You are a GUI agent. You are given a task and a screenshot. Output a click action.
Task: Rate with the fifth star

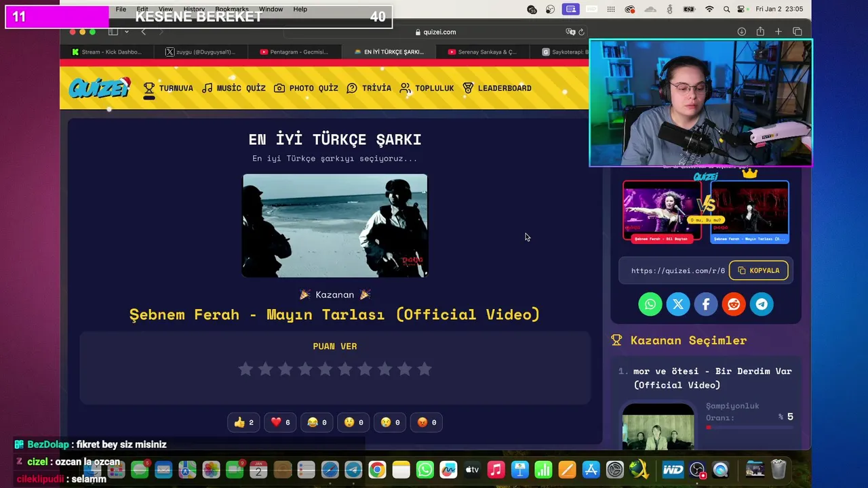point(325,369)
